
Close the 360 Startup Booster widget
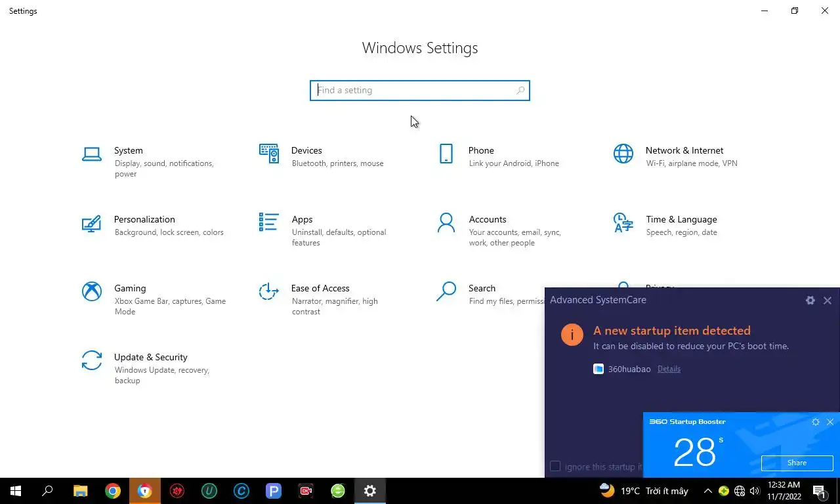[830, 422]
